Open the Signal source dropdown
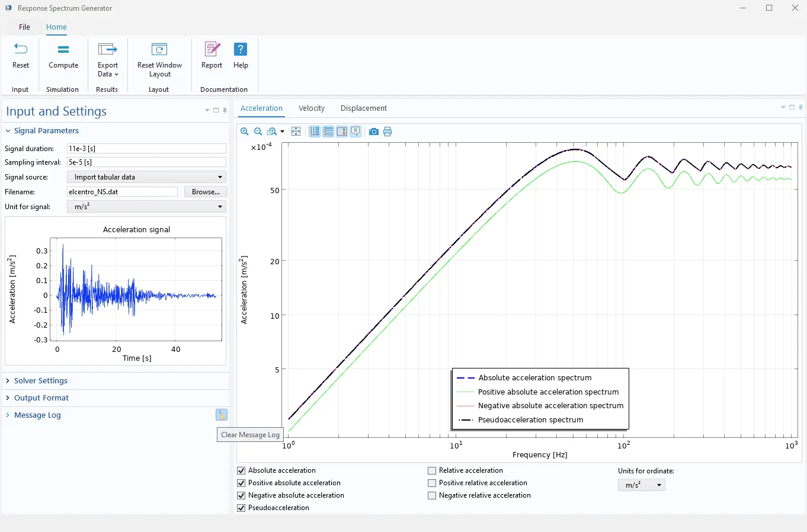807x532 pixels. click(x=146, y=177)
